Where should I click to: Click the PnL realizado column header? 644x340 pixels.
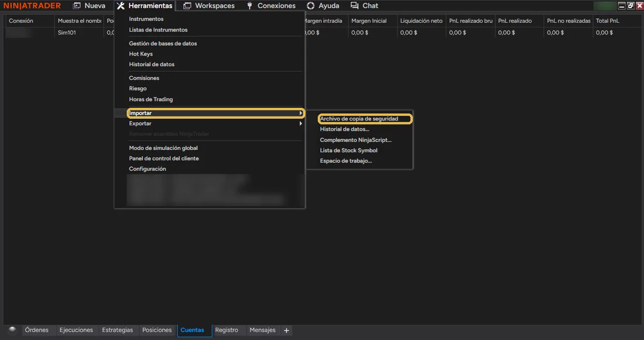click(x=519, y=21)
